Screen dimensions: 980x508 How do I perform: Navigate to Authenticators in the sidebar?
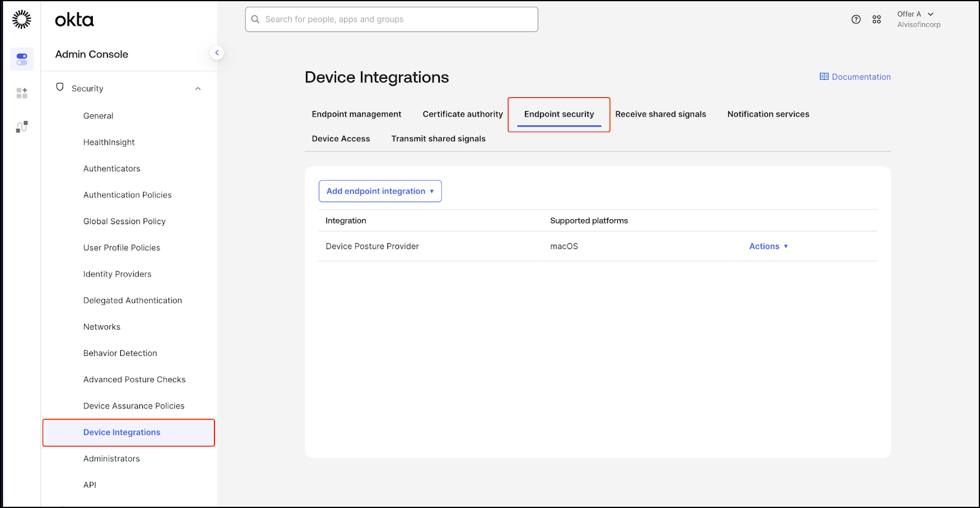112,169
